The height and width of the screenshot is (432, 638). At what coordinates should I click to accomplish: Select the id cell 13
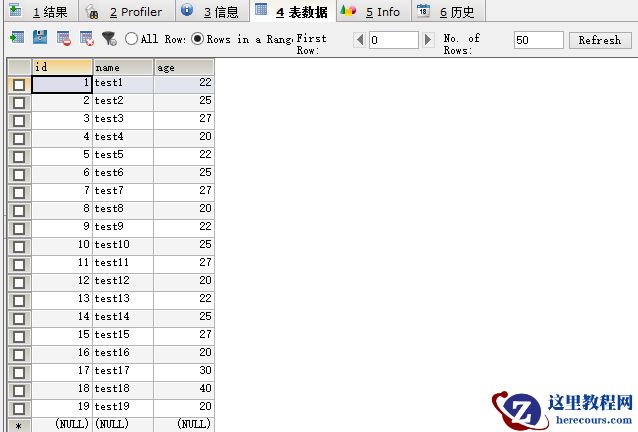(x=62, y=299)
